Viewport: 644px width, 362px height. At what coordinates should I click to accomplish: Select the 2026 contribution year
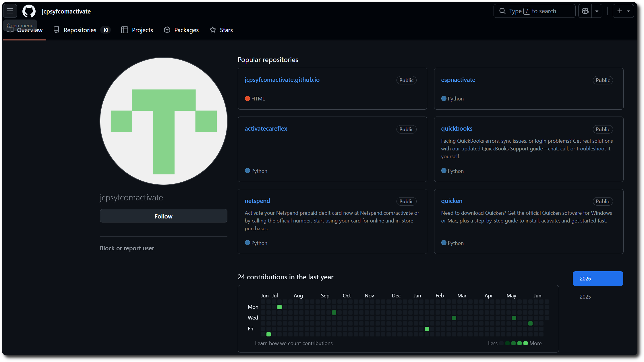(598, 278)
